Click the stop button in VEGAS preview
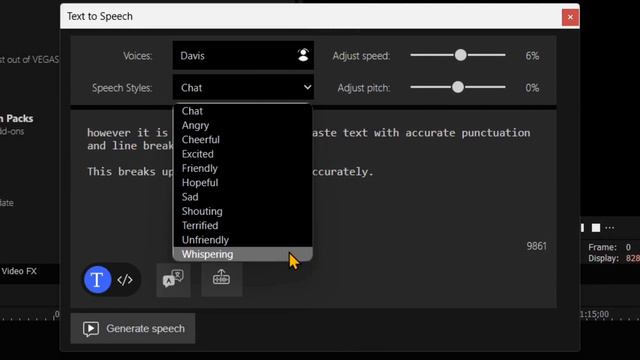The width and height of the screenshot is (640, 360). 596,228
